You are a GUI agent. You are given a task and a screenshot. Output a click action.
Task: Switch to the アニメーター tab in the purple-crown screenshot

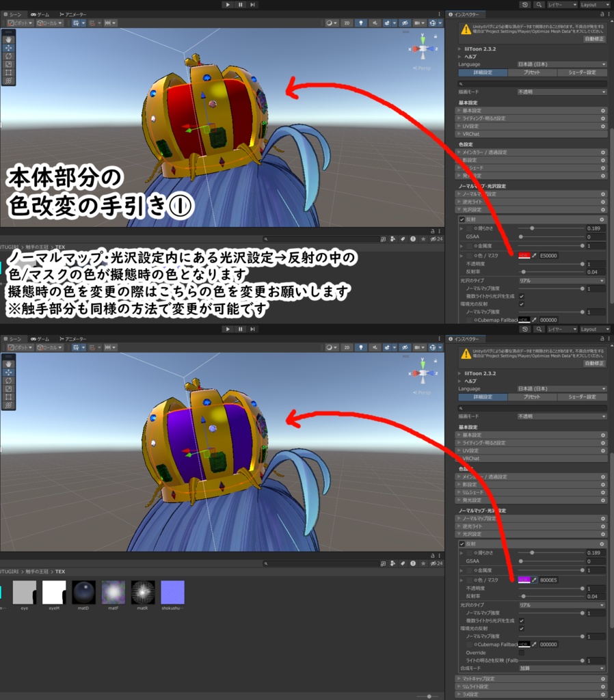tap(72, 339)
